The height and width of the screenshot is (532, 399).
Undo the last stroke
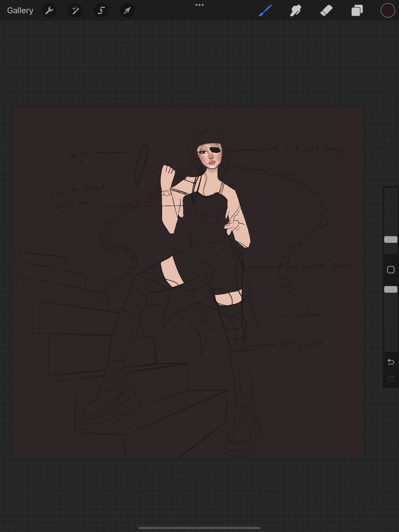click(391, 362)
